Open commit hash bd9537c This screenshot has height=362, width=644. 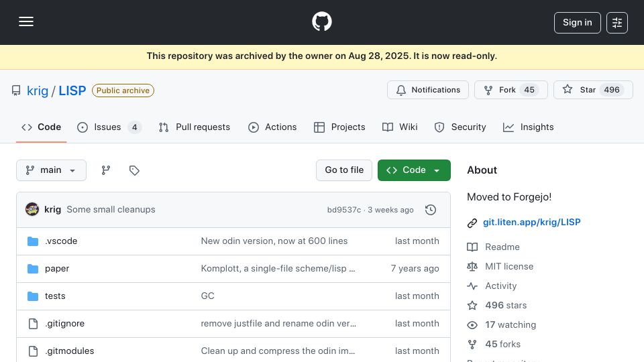(x=343, y=210)
